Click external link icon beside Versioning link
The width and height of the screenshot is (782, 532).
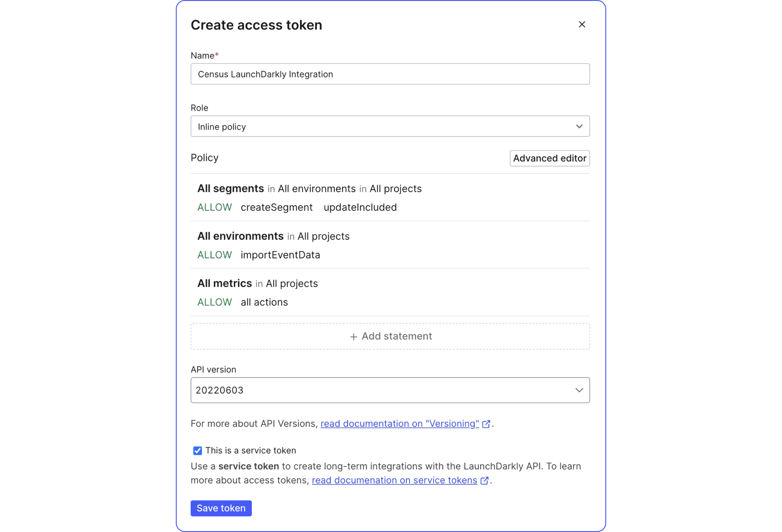[x=486, y=424]
